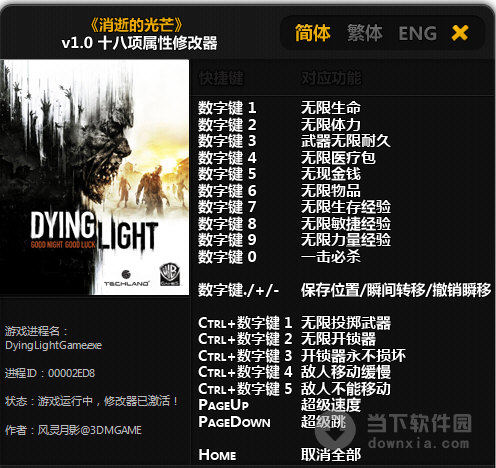Switch language to 简体
This screenshot has height=468, width=496.
[313, 33]
